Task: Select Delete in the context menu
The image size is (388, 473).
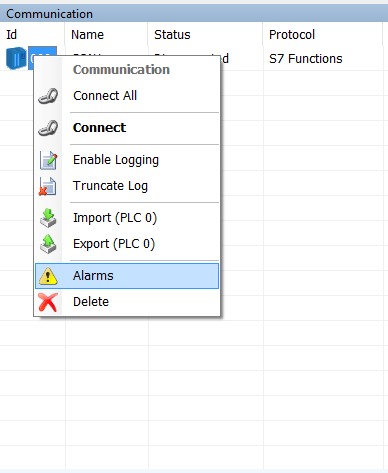Action: point(127,302)
